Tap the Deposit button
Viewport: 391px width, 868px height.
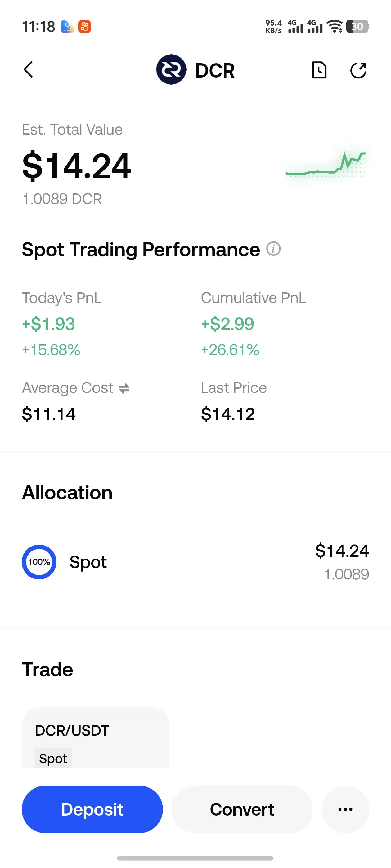point(92,809)
